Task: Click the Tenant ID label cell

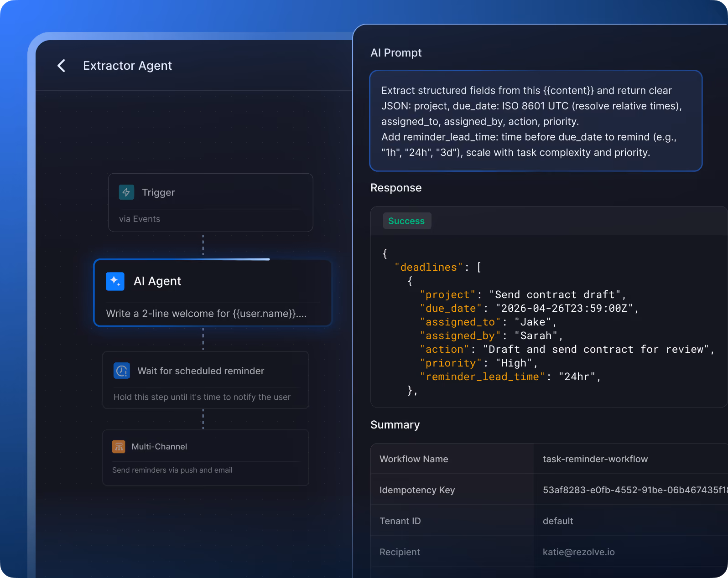Action: click(452, 521)
